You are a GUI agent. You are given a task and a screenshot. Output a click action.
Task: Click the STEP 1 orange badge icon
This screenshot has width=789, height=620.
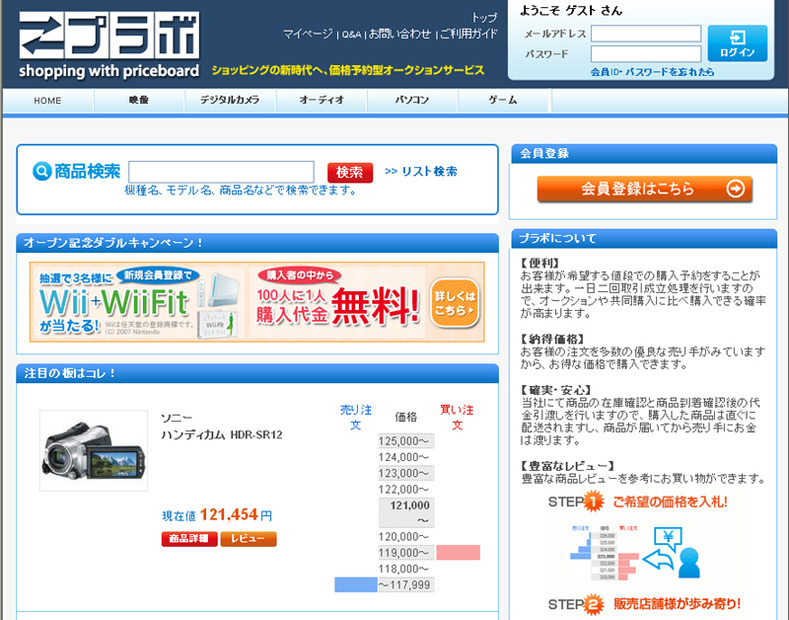[594, 501]
